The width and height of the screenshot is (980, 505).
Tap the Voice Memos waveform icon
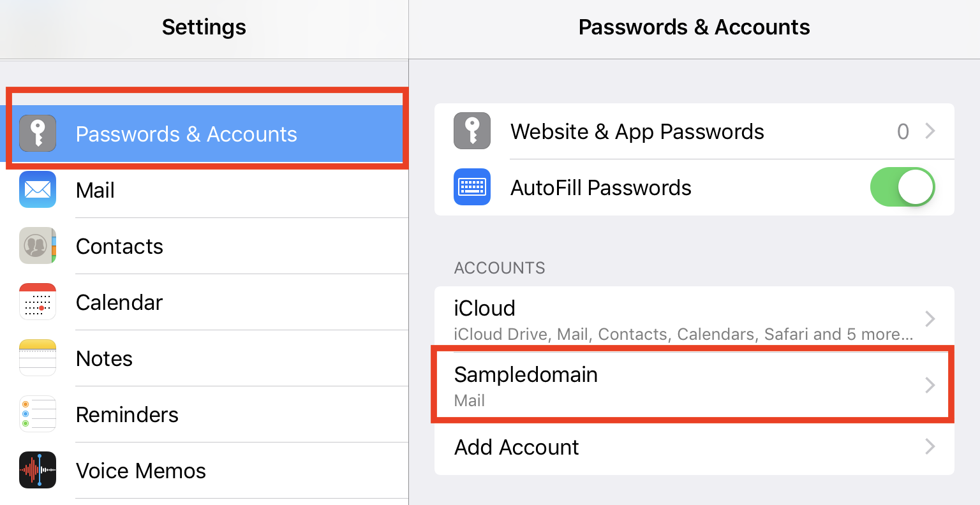click(38, 470)
